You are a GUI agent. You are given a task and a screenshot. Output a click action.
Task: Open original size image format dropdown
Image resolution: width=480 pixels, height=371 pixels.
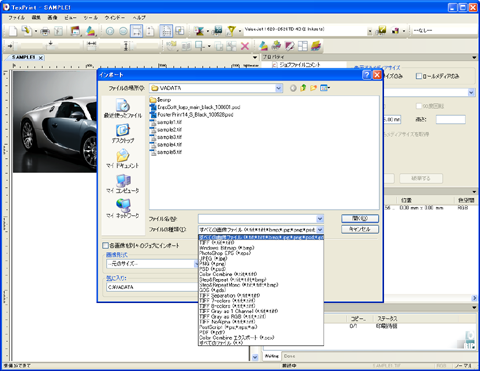196,264
